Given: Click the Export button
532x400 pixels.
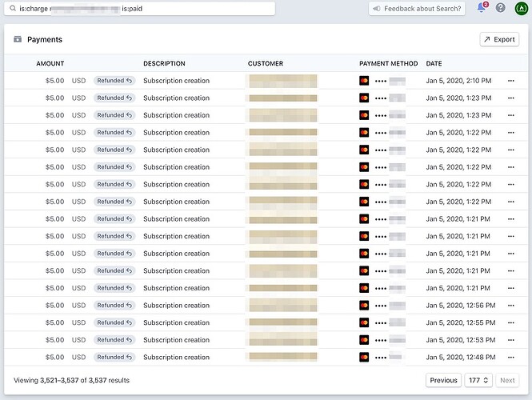Looking at the screenshot, I should pyautogui.click(x=498, y=39).
